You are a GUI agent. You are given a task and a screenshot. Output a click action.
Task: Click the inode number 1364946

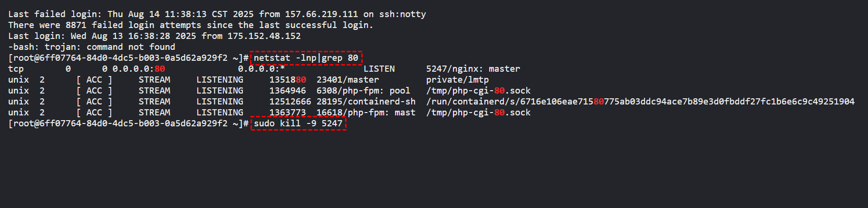click(288, 91)
